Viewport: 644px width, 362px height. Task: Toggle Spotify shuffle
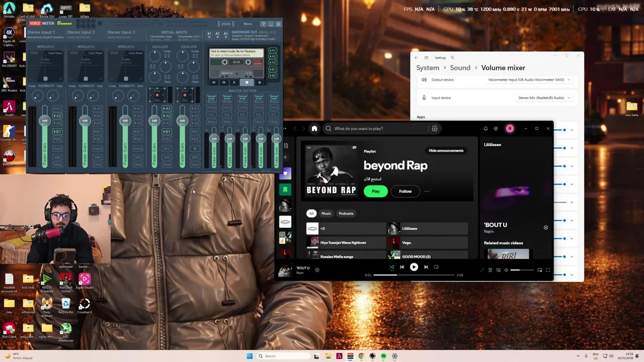[392, 267]
